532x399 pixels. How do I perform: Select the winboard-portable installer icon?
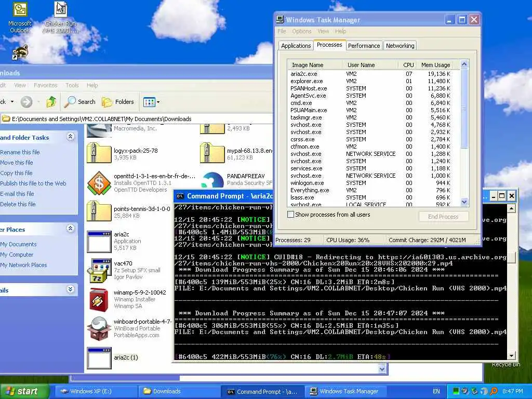tap(99, 328)
